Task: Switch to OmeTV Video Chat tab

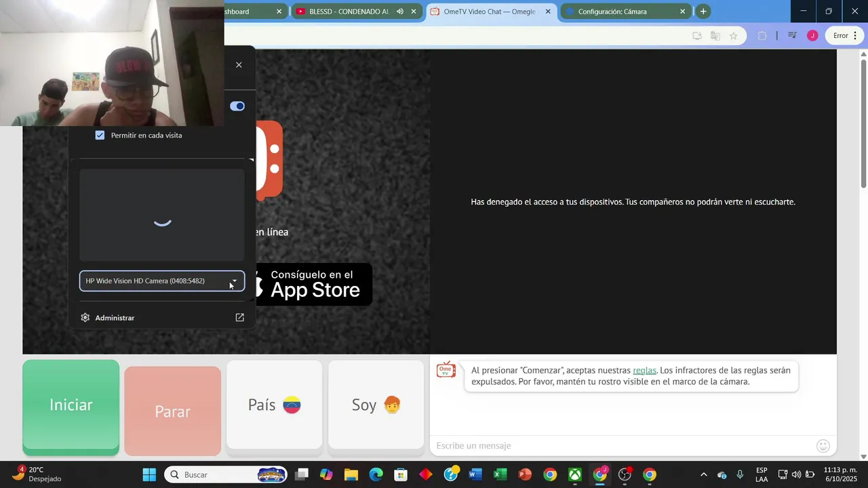Action: point(489,12)
